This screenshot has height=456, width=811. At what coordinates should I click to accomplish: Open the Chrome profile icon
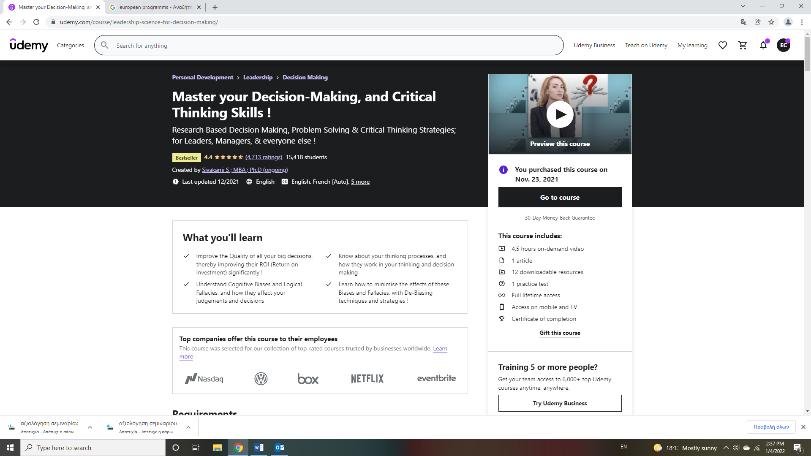(788, 22)
